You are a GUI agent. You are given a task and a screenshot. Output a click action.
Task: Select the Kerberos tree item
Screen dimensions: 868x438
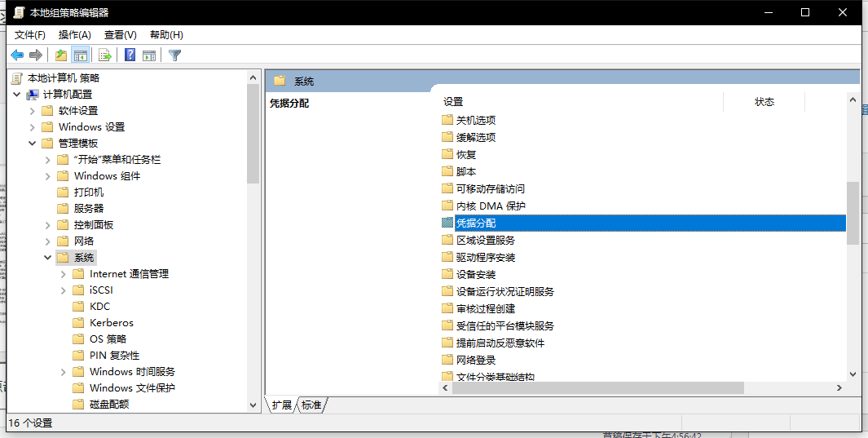pos(111,323)
